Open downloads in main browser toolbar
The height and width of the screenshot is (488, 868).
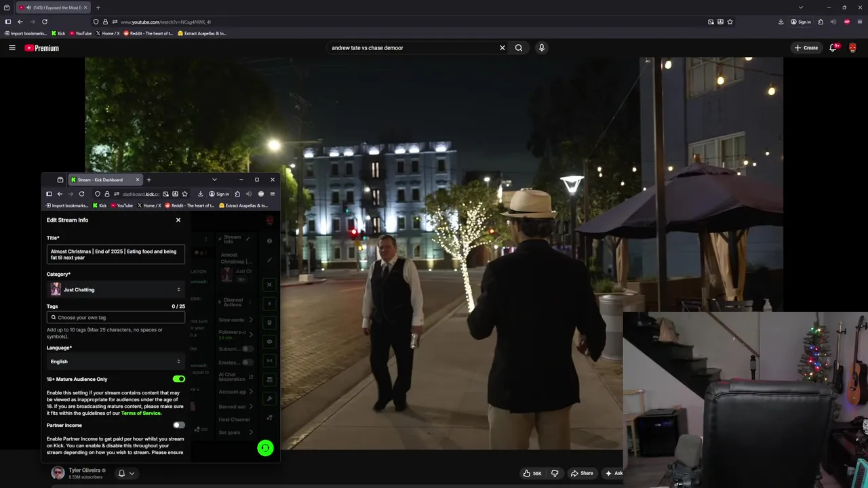pyautogui.click(x=781, y=22)
